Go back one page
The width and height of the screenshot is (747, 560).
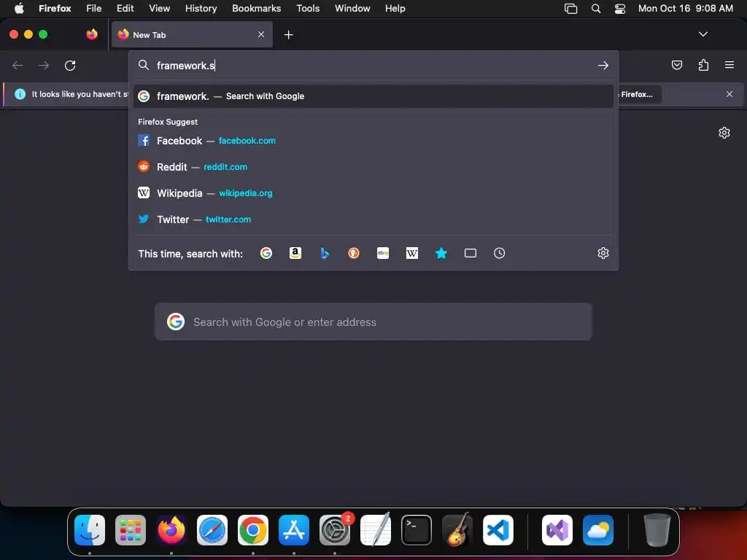click(18, 65)
